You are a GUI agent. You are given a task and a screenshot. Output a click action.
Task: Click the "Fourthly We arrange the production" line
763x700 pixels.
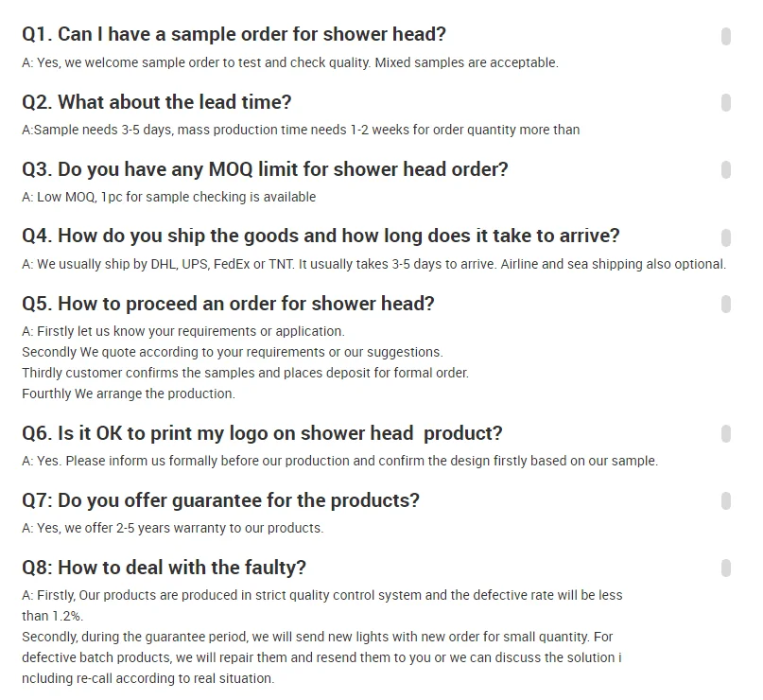(129, 394)
